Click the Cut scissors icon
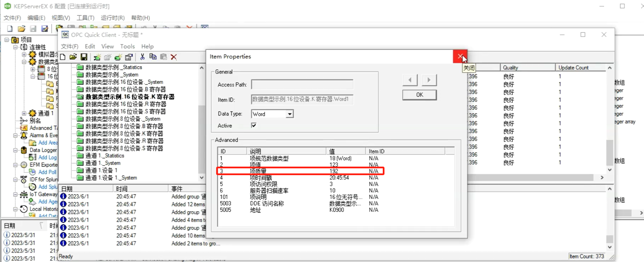 point(142,57)
